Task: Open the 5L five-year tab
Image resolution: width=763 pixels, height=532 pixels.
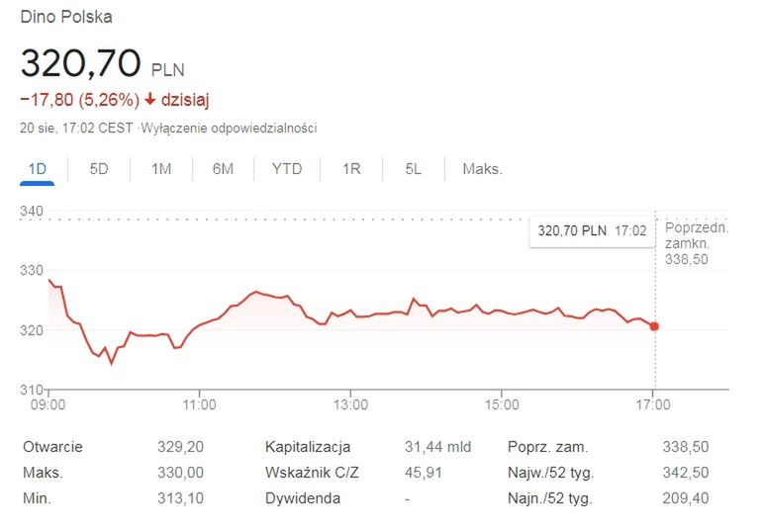Action: coord(413,169)
